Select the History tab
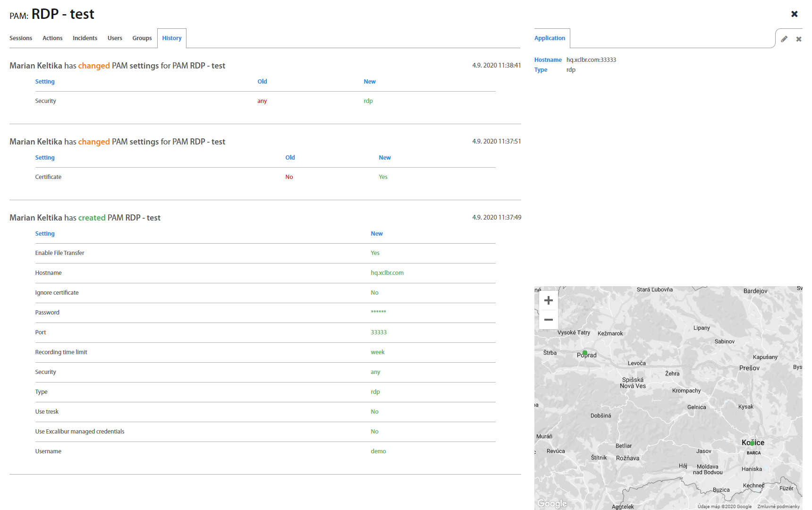This screenshot has width=812, height=510. (x=172, y=38)
